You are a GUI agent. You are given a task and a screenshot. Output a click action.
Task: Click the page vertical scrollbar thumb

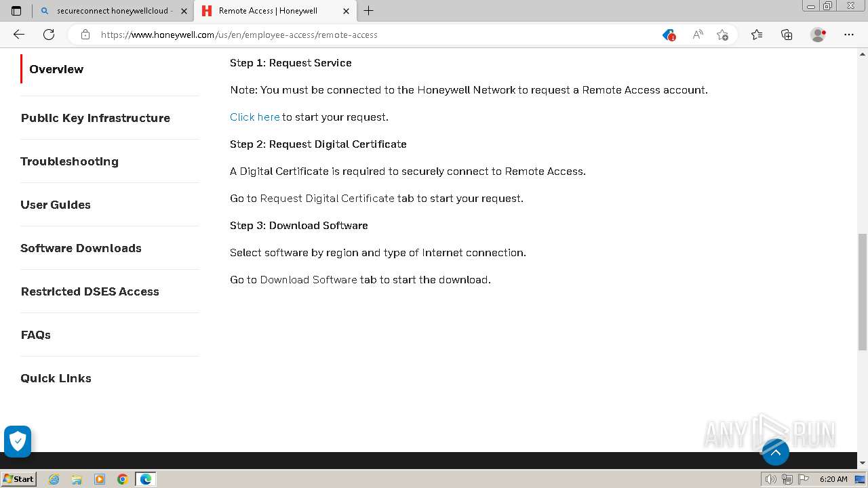[x=863, y=291]
